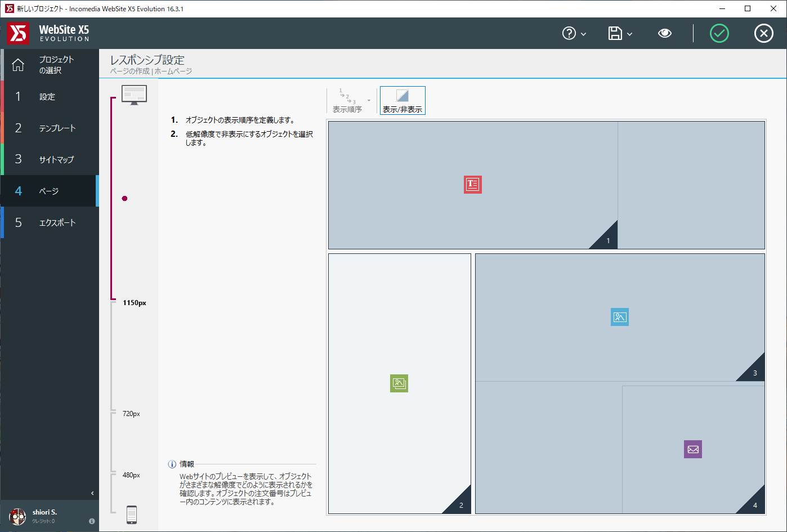
Task: Expand the save disk dropdown
Action: point(620,34)
